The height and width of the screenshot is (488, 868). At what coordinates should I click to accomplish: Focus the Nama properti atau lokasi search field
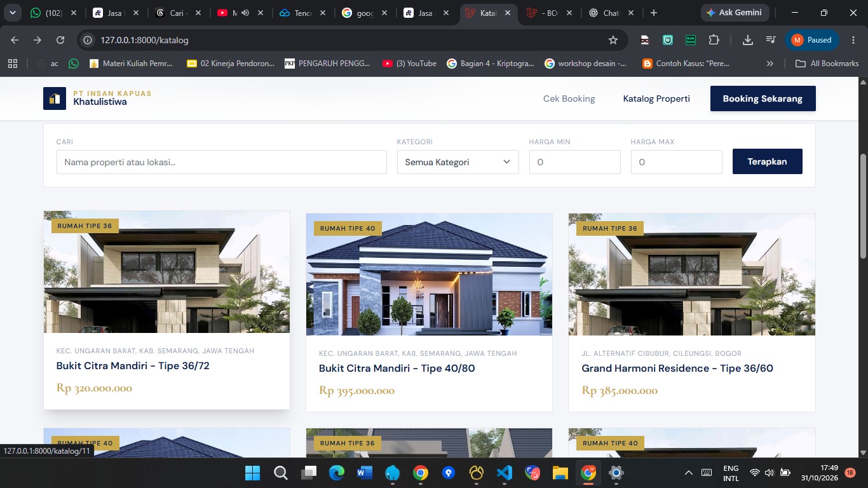pos(221,162)
